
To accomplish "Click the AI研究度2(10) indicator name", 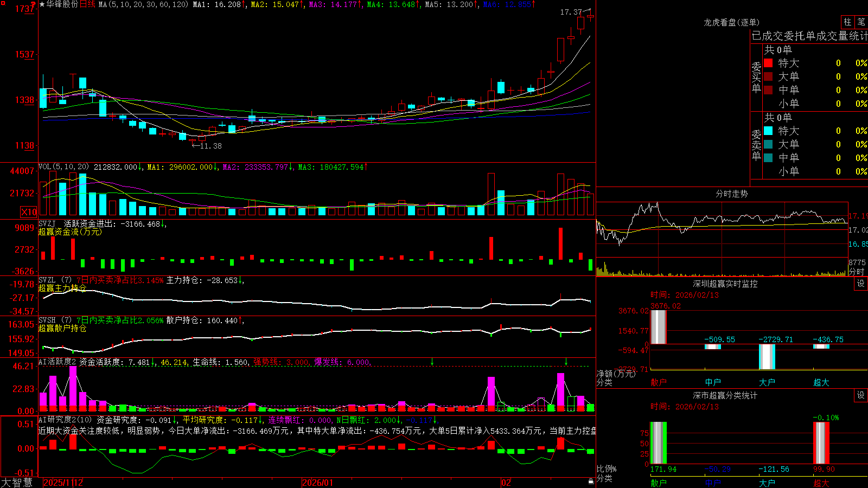I will pyautogui.click(x=65, y=420).
